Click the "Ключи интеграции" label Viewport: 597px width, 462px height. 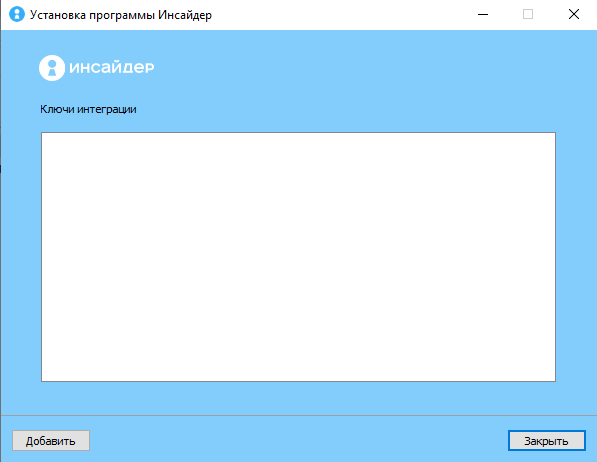[x=88, y=109]
